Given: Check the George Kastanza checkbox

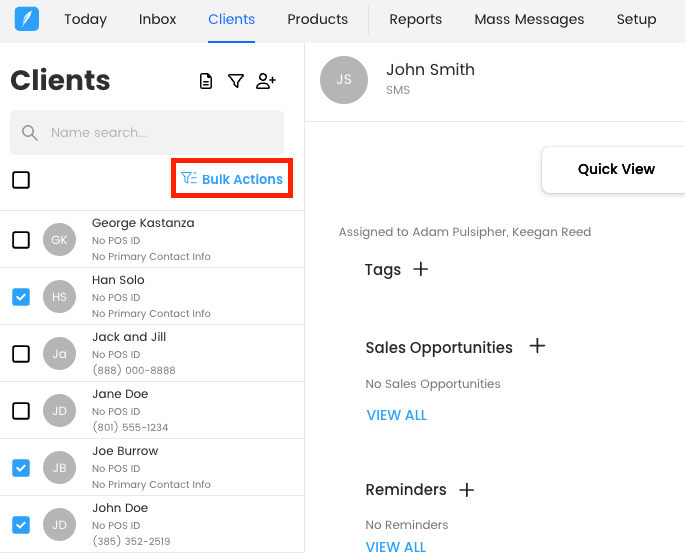Looking at the screenshot, I should coord(21,240).
